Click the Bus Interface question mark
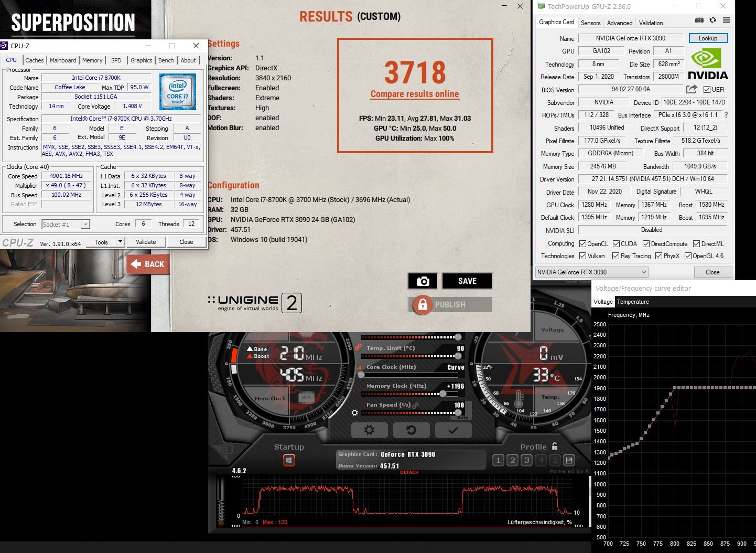 pos(726,115)
